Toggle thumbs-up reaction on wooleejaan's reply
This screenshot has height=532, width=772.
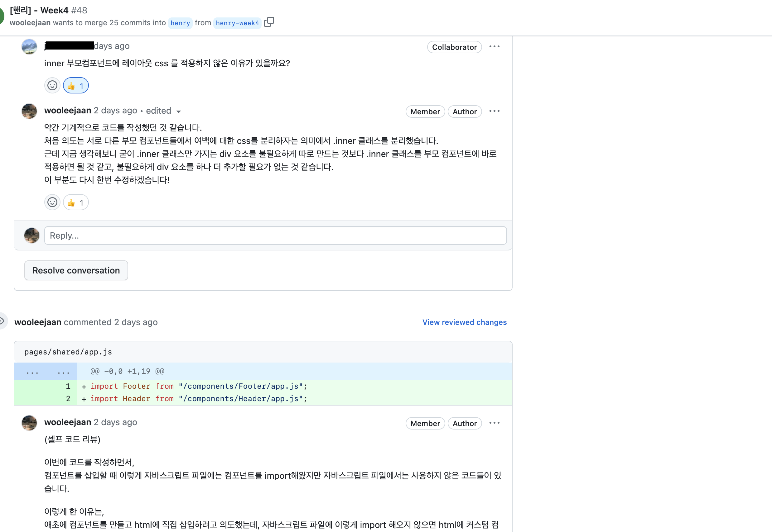point(76,202)
